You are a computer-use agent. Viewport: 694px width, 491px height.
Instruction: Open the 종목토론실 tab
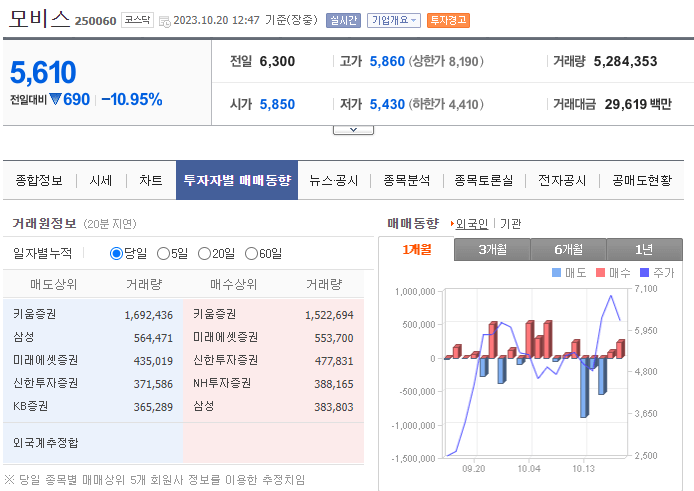(x=484, y=181)
